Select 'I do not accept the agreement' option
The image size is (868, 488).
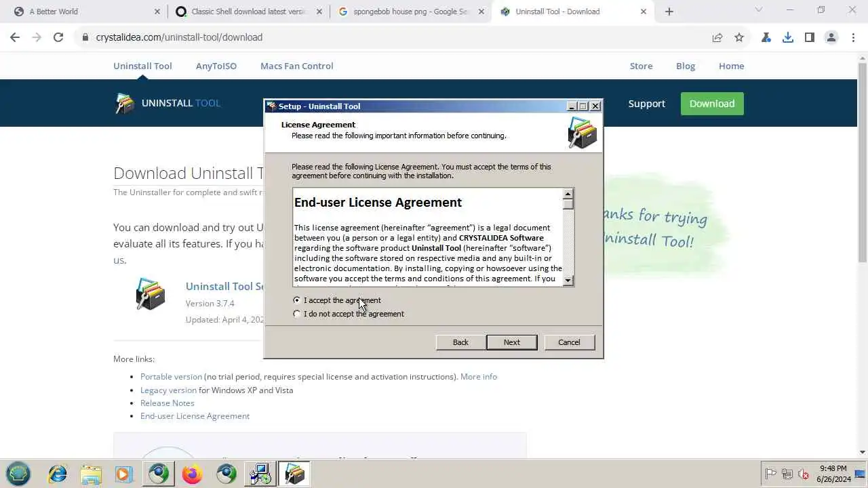click(x=297, y=314)
